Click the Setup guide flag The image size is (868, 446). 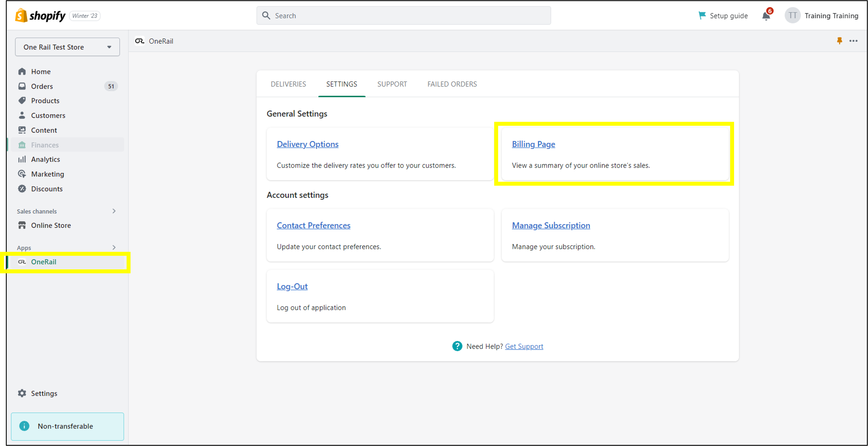[x=702, y=16]
